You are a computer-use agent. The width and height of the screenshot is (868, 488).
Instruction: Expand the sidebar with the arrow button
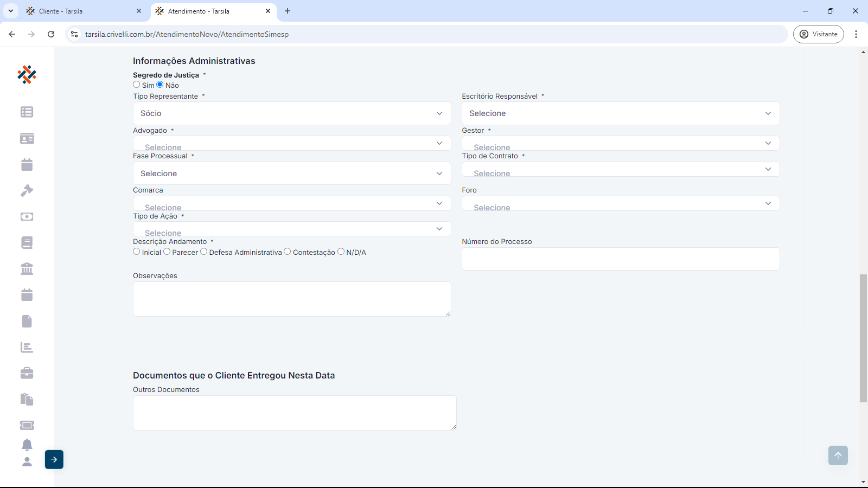pos(54,459)
